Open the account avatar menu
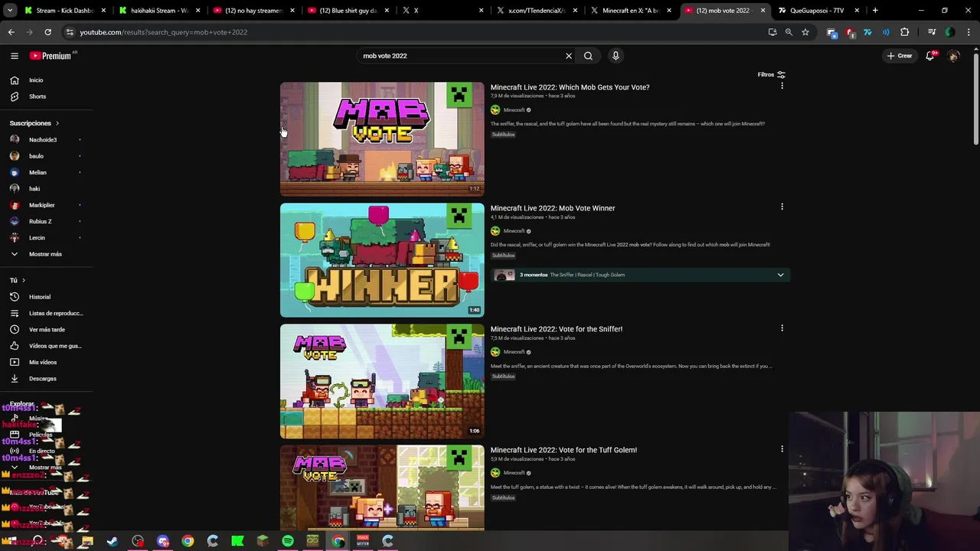Viewport: 980px width, 551px height. (953, 56)
